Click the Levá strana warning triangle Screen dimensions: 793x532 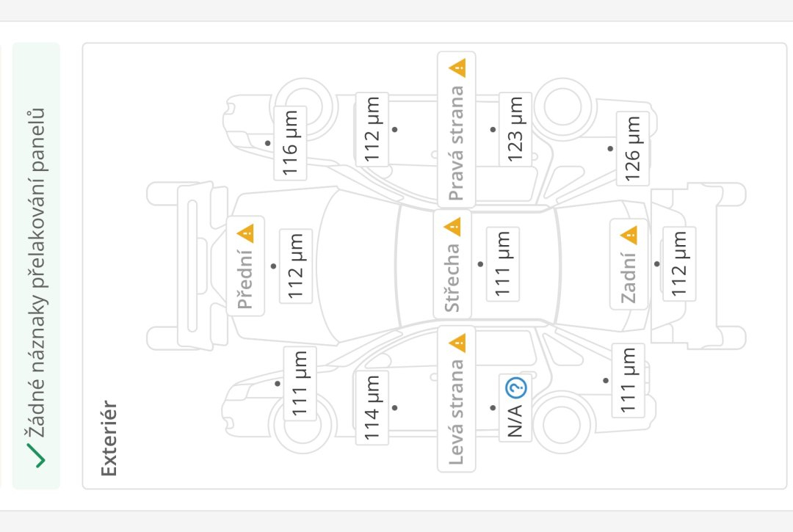click(457, 342)
